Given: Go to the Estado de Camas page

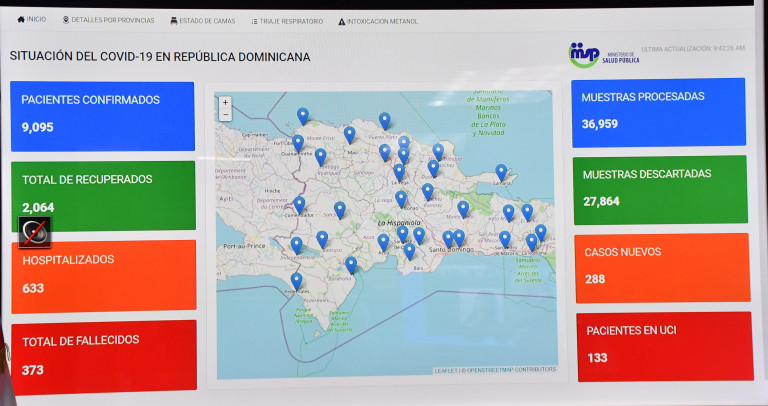Looking at the screenshot, I should coord(203,20).
